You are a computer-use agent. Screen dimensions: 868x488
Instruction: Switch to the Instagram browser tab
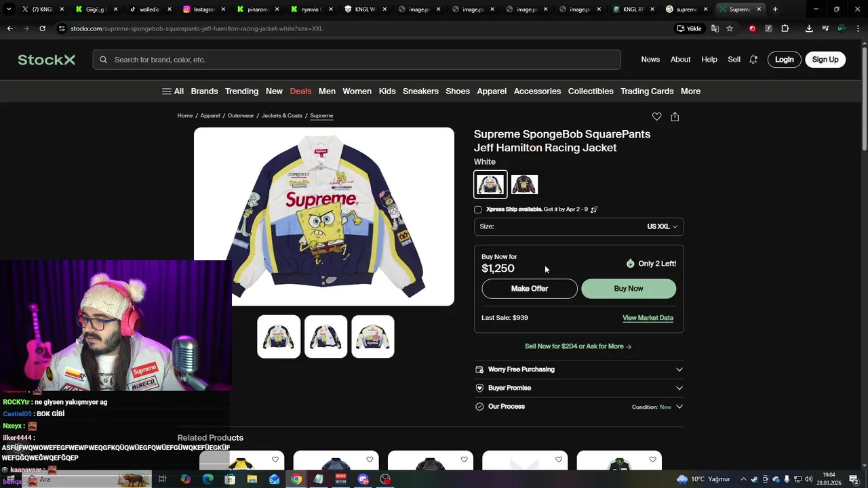[203, 9]
